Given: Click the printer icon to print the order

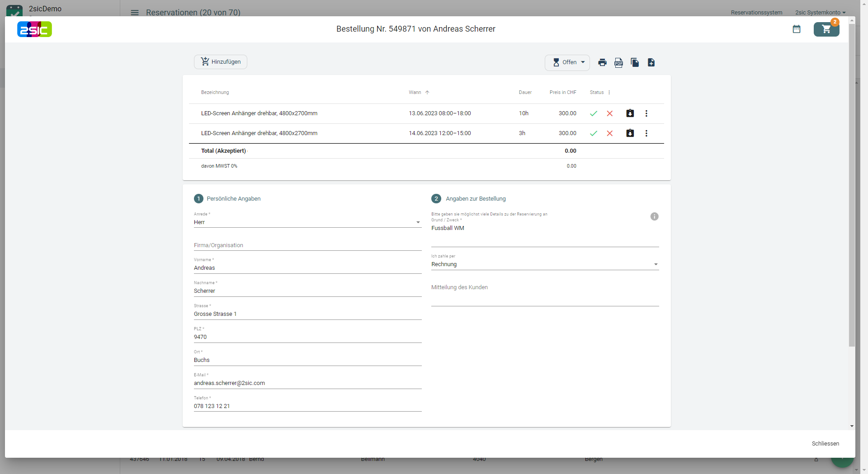Looking at the screenshot, I should (x=602, y=62).
